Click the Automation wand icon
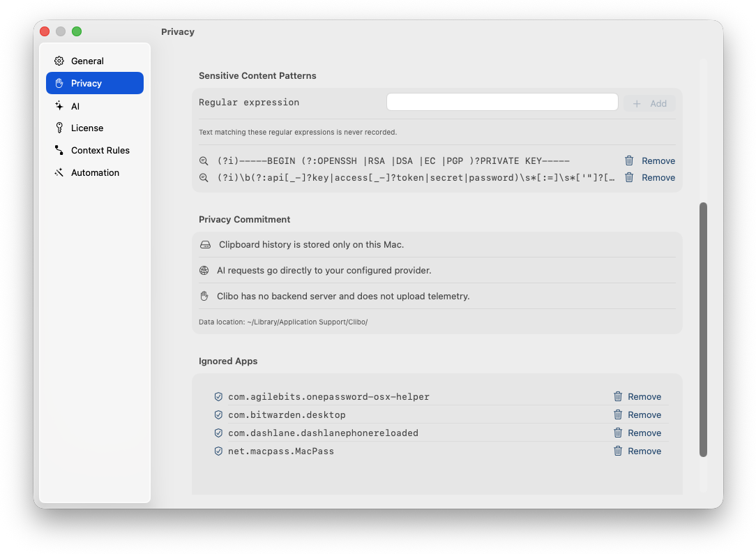The height and width of the screenshot is (554, 756). pos(59,172)
